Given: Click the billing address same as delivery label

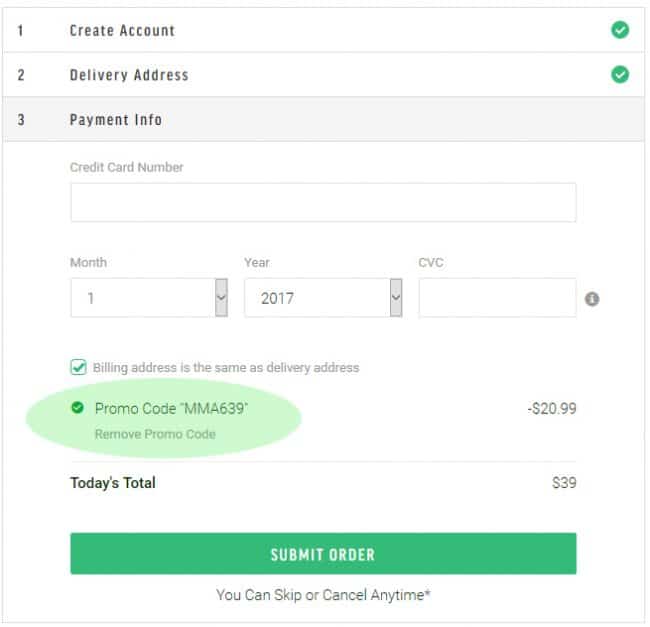Looking at the screenshot, I should tap(226, 368).
